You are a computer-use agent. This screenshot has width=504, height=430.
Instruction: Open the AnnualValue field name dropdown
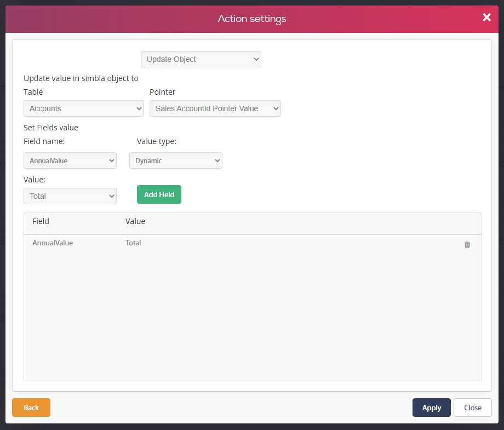point(70,160)
